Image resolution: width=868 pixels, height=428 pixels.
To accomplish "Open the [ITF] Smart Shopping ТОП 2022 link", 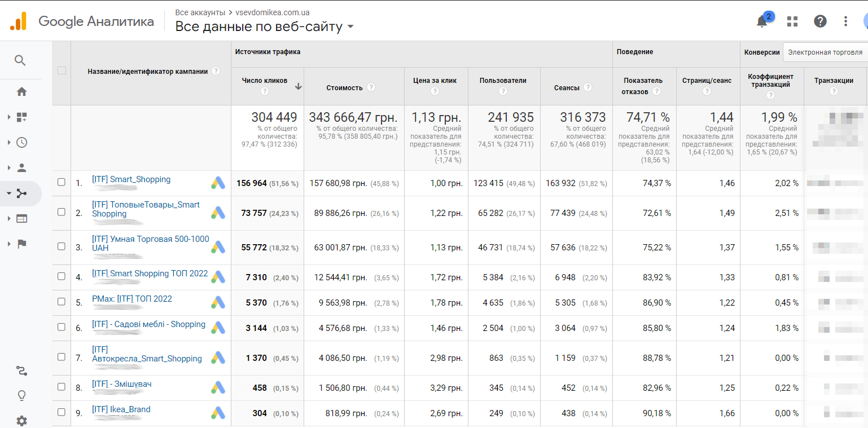I will click(x=150, y=273).
